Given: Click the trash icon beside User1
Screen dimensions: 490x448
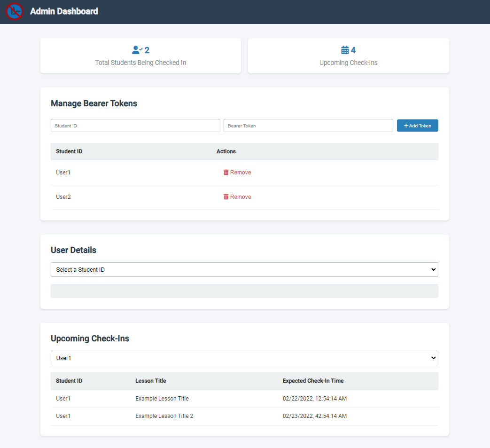Looking at the screenshot, I should pyautogui.click(x=226, y=172).
